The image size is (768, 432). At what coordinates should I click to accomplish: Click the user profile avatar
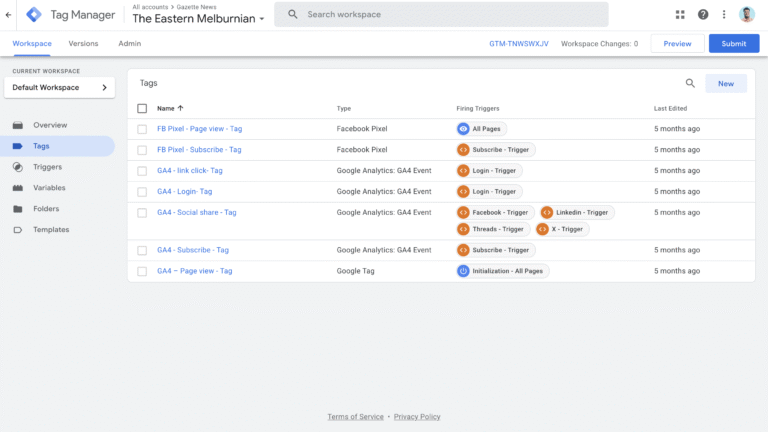click(748, 14)
